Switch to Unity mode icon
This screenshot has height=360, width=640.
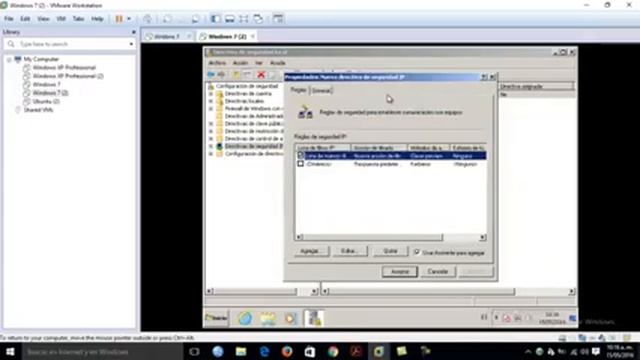tap(258, 19)
